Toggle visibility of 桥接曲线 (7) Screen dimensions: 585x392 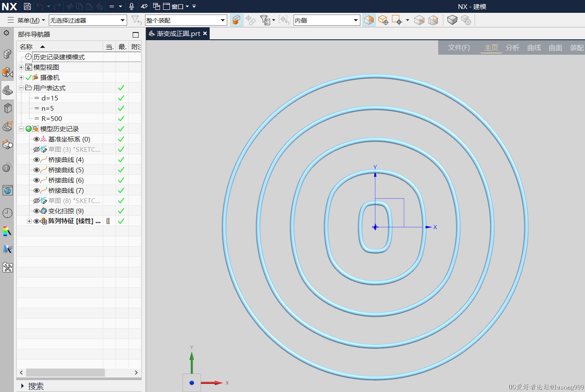36,190
